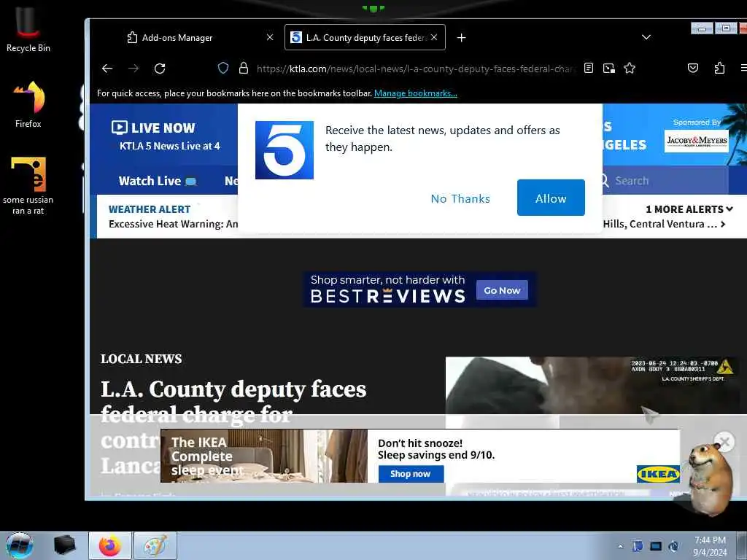Open the 7:44 PM clock in taskbar
This screenshot has height=560, width=747.
tap(710, 545)
